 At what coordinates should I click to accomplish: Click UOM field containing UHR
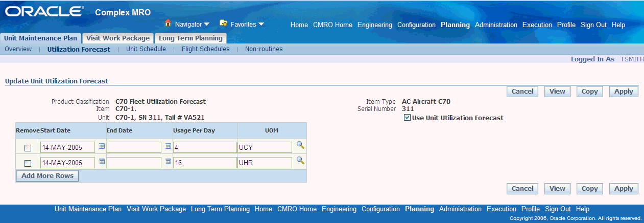point(265,163)
